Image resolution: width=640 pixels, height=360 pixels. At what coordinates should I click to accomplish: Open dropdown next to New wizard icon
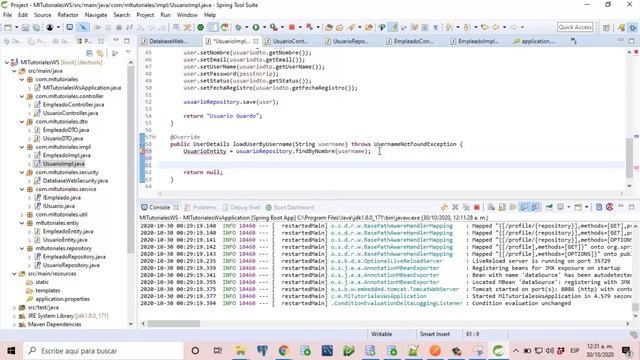[x=16, y=27]
